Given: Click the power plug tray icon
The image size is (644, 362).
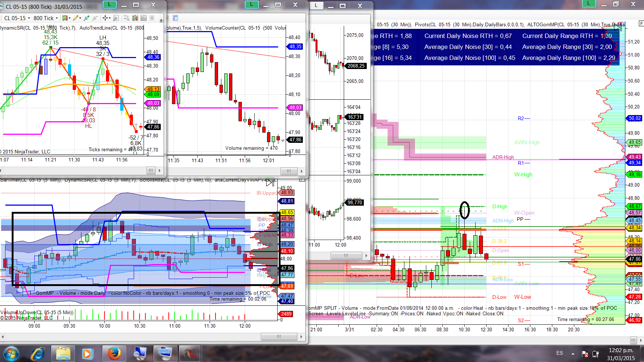Looking at the screenshot, I should [x=596, y=354].
